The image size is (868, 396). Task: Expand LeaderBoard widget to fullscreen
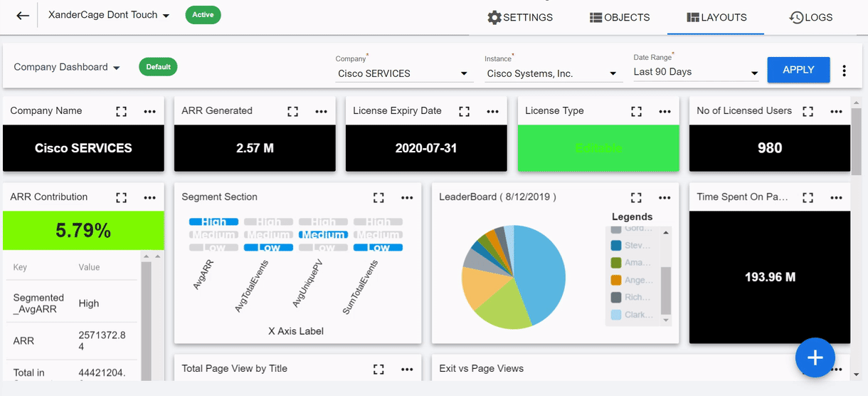[636, 197]
